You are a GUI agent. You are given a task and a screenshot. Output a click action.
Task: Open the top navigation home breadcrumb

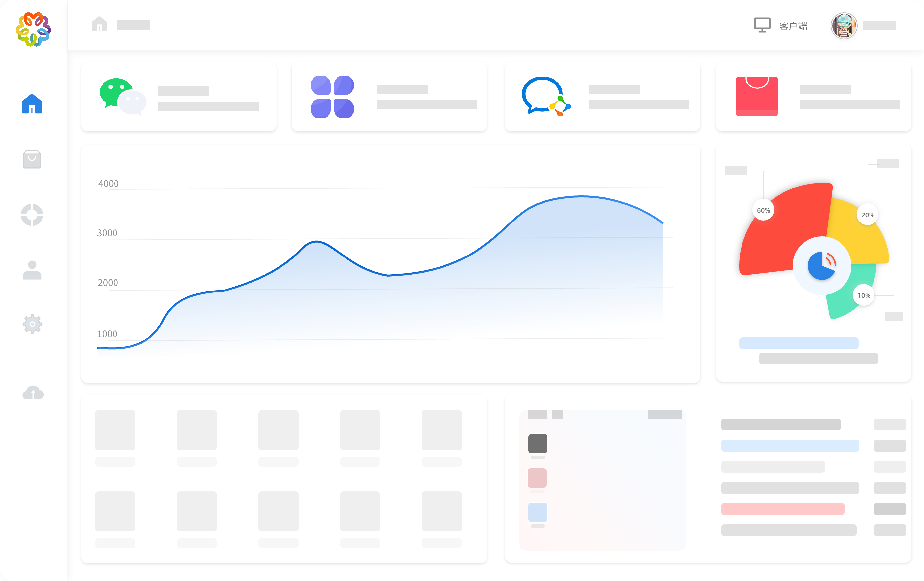pos(99,25)
